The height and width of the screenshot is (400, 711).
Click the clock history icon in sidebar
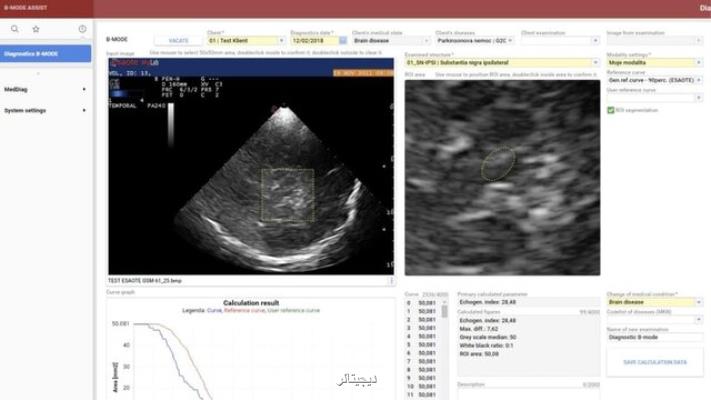tap(82, 29)
